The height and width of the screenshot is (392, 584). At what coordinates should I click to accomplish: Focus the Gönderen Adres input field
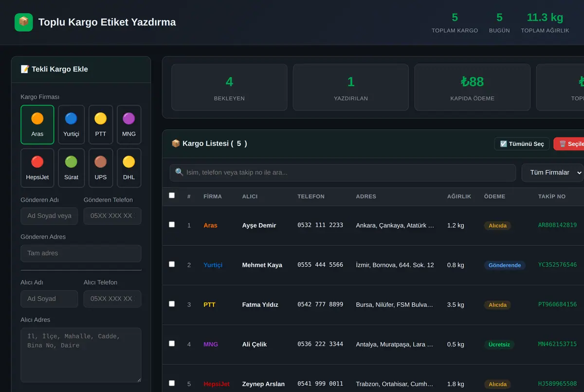[81, 253]
